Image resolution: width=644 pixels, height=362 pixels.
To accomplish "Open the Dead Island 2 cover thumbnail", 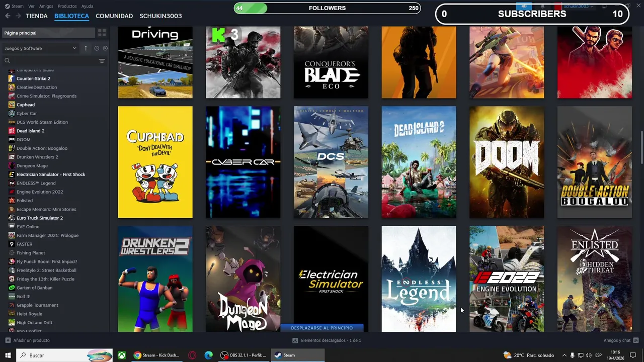I will click(419, 162).
